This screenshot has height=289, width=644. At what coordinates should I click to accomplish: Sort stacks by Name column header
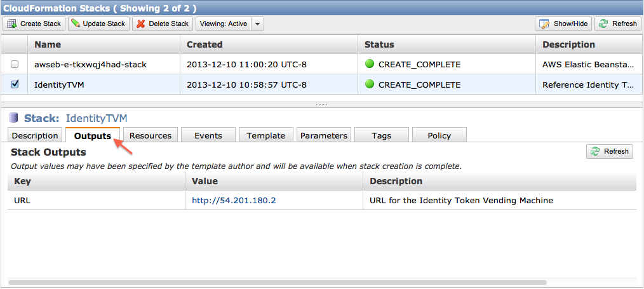[104, 44]
